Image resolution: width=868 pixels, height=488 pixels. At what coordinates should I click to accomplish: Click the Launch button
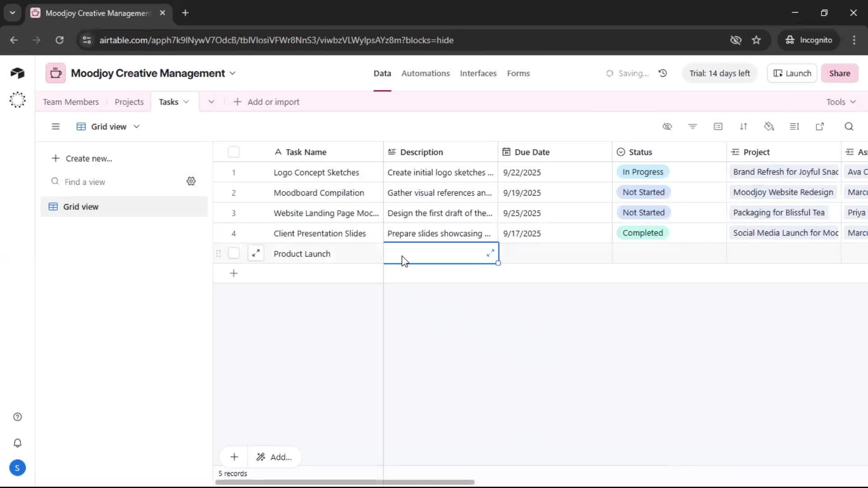pyautogui.click(x=792, y=73)
